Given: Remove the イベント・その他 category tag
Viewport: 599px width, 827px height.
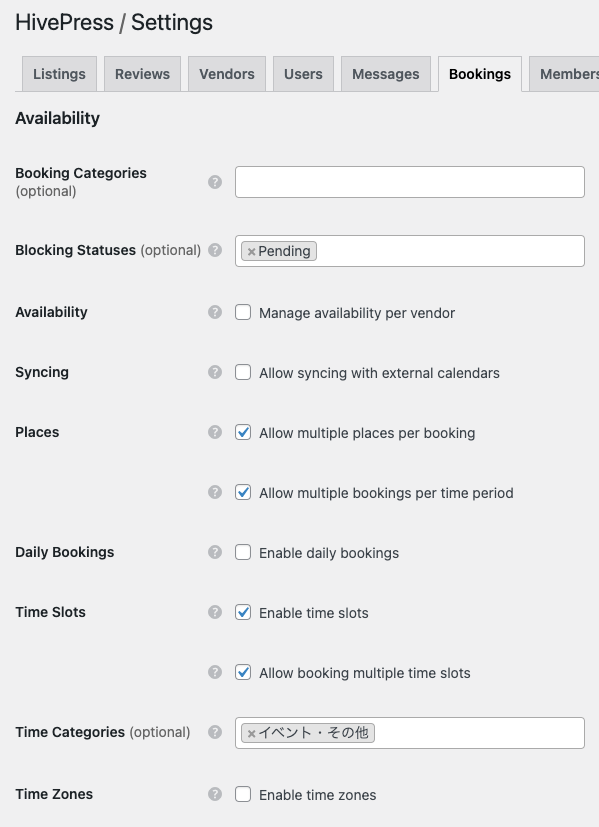Looking at the screenshot, I should [252, 733].
